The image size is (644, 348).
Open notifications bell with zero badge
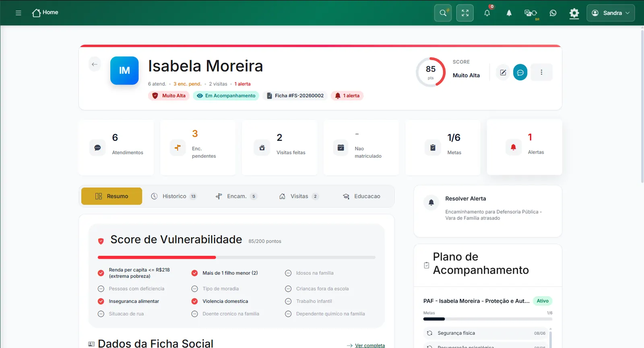pyautogui.click(x=487, y=13)
